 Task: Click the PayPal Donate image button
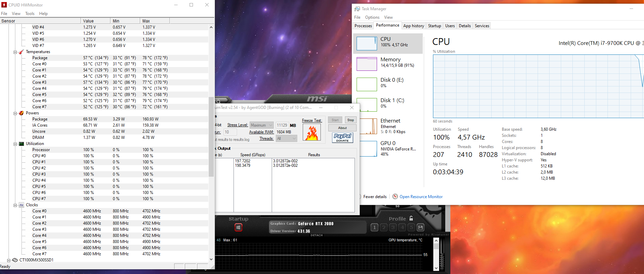pyautogui.click(x=343, y=138)
